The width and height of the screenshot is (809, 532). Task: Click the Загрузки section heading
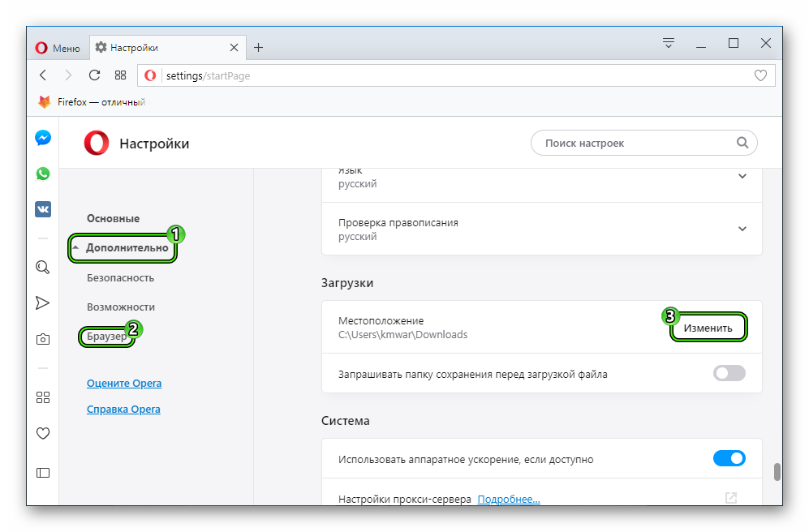[x=347, y=283]
